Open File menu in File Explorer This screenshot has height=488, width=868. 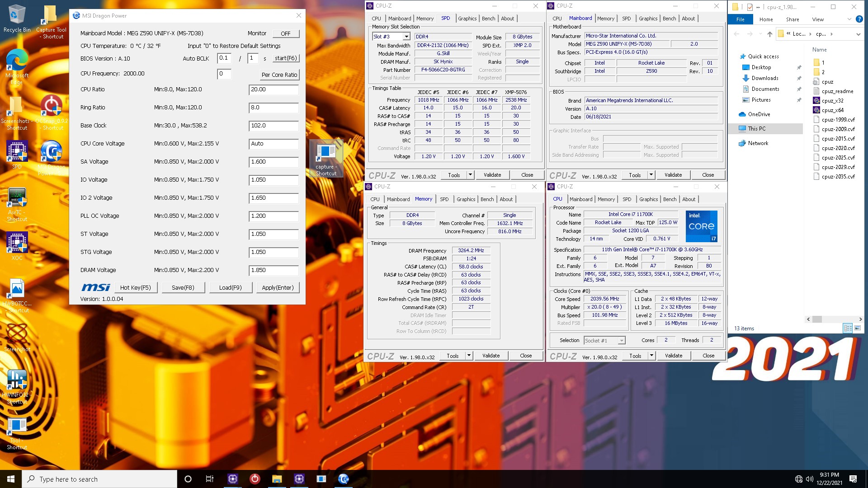click(740, 19)
